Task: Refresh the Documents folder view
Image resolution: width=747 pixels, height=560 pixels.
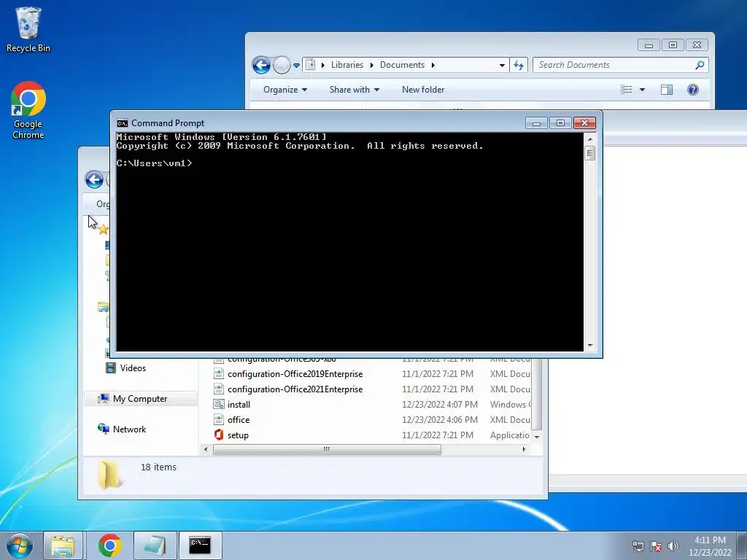Action: [519, 65]
